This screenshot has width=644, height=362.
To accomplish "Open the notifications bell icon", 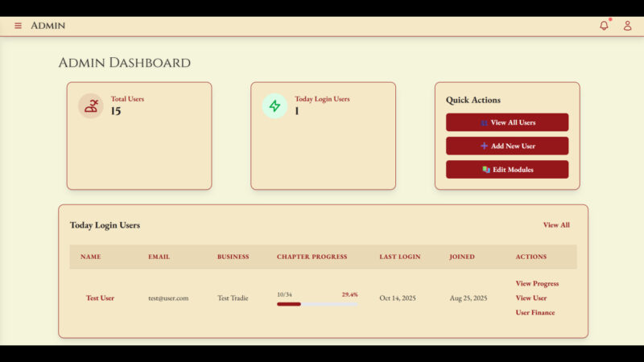I will (x=604, y=26).
